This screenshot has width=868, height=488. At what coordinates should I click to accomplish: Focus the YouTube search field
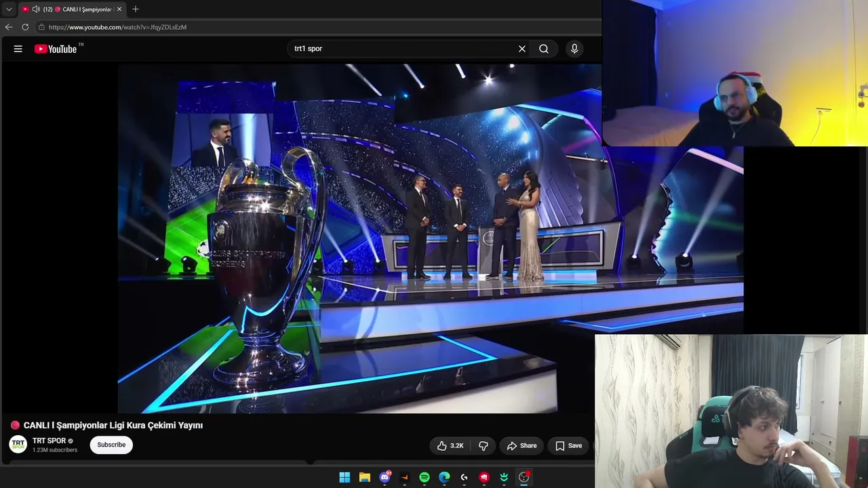[403, 49]
